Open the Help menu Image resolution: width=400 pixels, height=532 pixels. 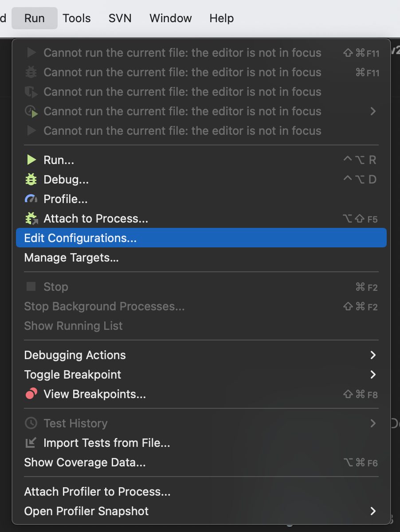[x=221, y=18]
